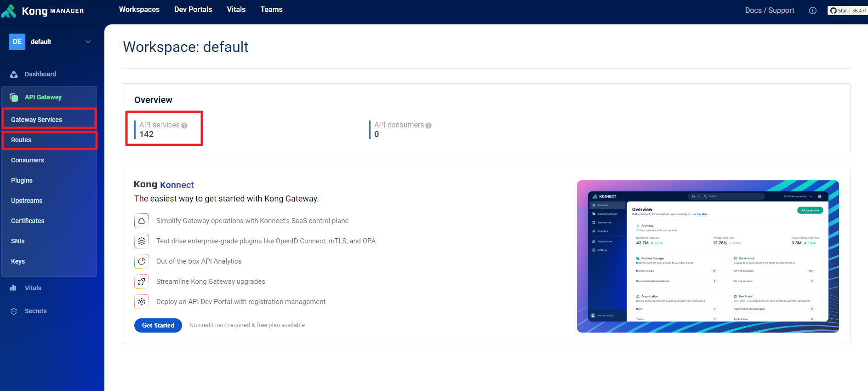Click the Vitals bar chart sidebar icon
Screen dimensions: 868x391
click(x=13, y=288)
